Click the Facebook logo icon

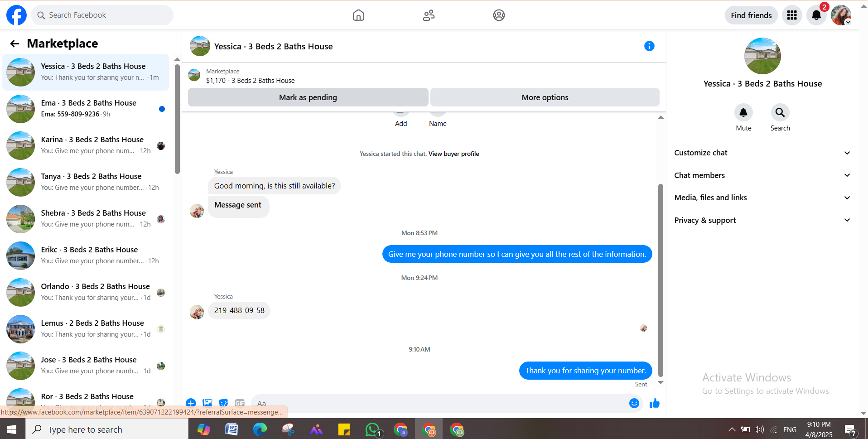(x=16, y=15)
